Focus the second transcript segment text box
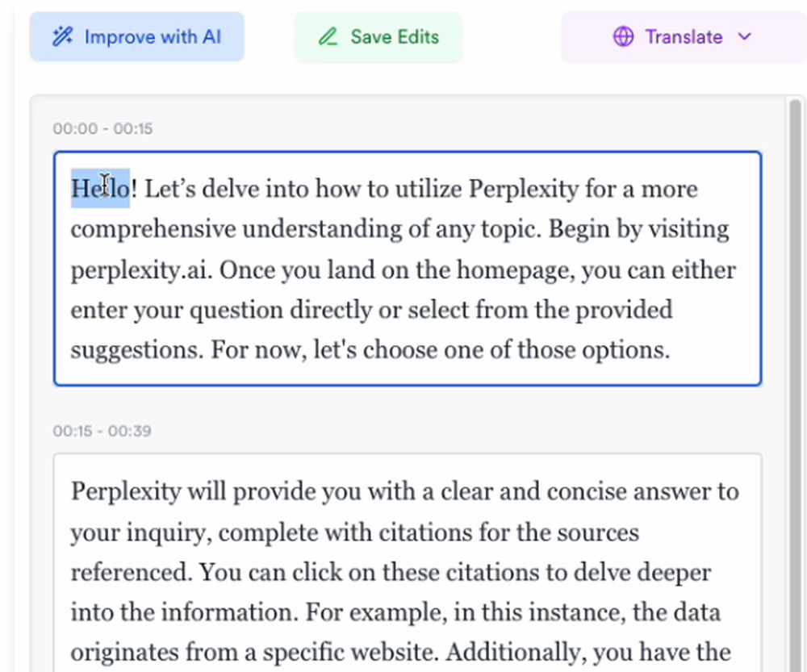Image resolution: width=807 pixels, height=672 pixels. click(407, 562)
